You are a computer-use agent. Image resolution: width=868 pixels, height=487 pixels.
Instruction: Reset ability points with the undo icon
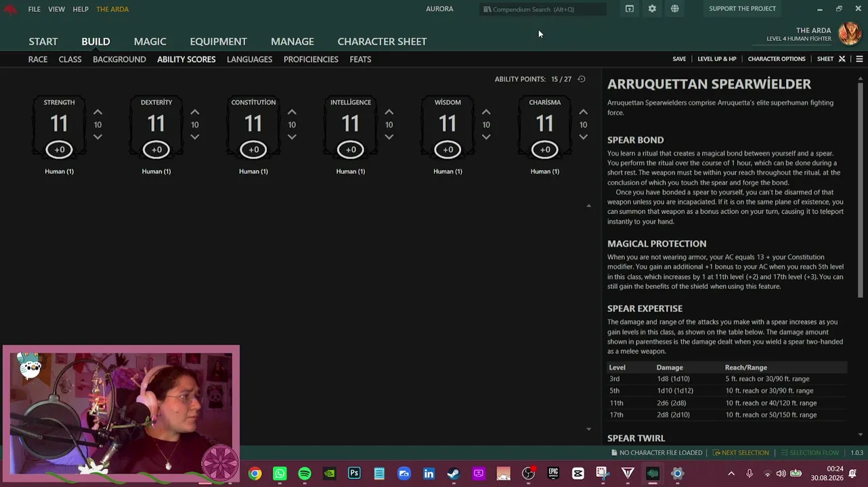(x=582, y=79)
